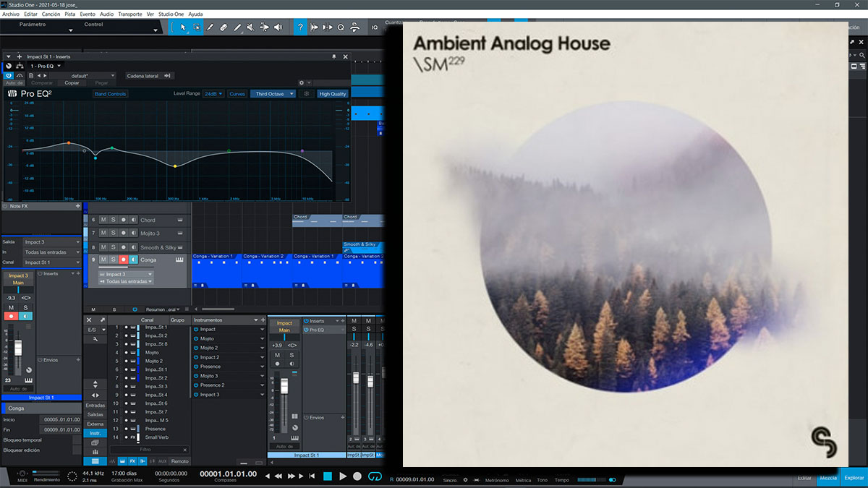
Task: Open the mixer wrench settings icon
Action: [95, 338]
